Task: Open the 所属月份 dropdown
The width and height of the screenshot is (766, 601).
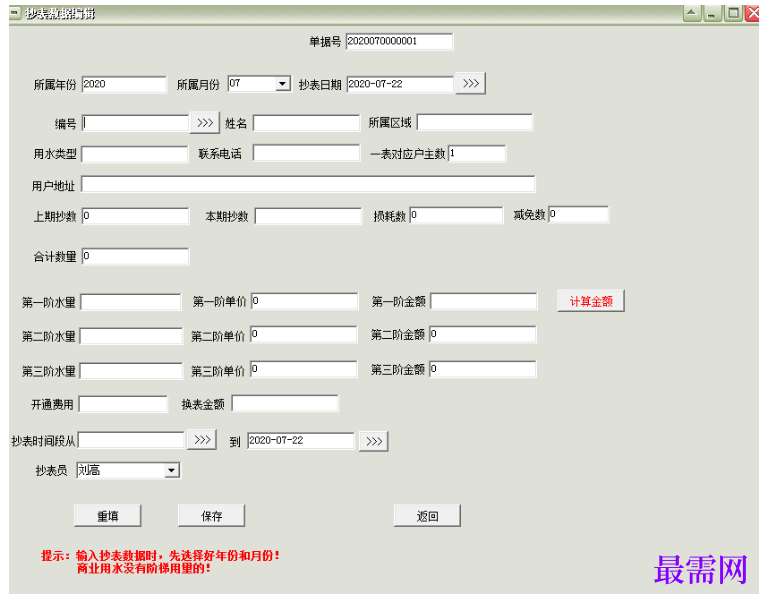Action: click(x=282, y=84)
